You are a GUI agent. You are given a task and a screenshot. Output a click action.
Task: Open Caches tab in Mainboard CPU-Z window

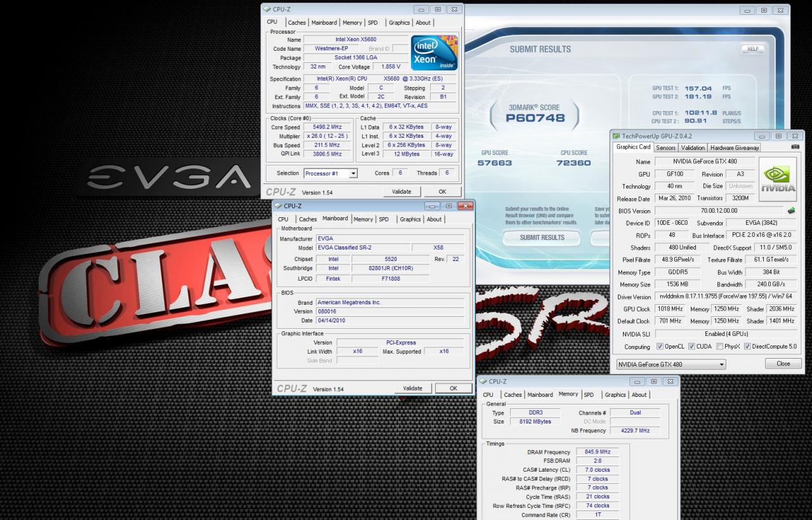coord(308,220)
